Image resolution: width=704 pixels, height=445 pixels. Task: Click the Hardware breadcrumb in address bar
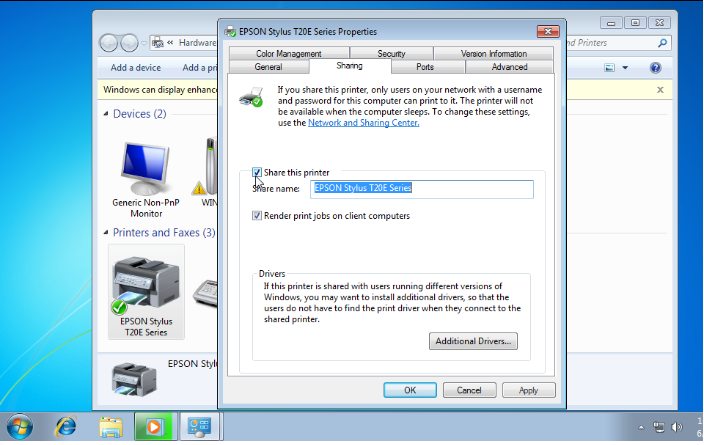click(198, 43)
